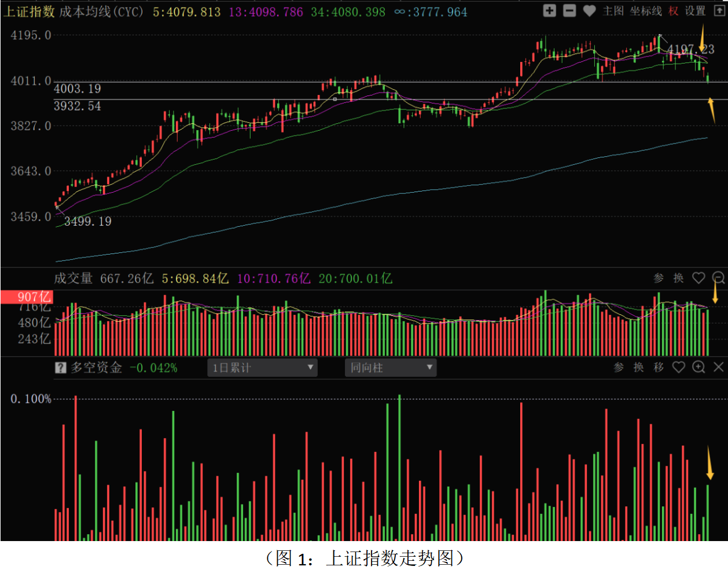The height and width of the screenshot is (570, 728).
Task: Click 移 move button in 多空资金 panel
Action: (659, 367)
